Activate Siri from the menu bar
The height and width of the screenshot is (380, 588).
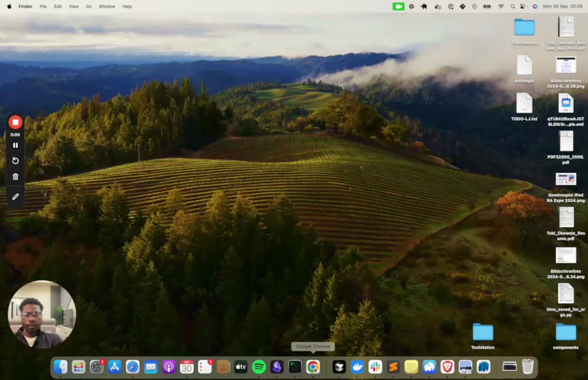pos(535,6)
